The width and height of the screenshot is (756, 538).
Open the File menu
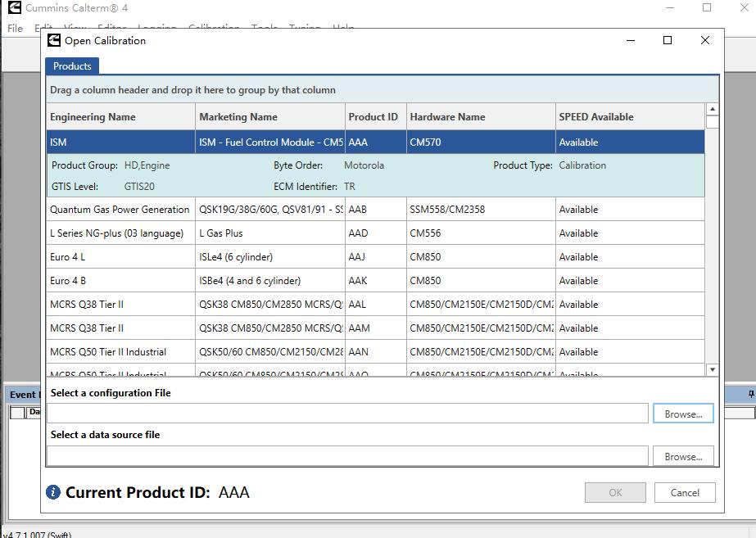pos(13,28)
